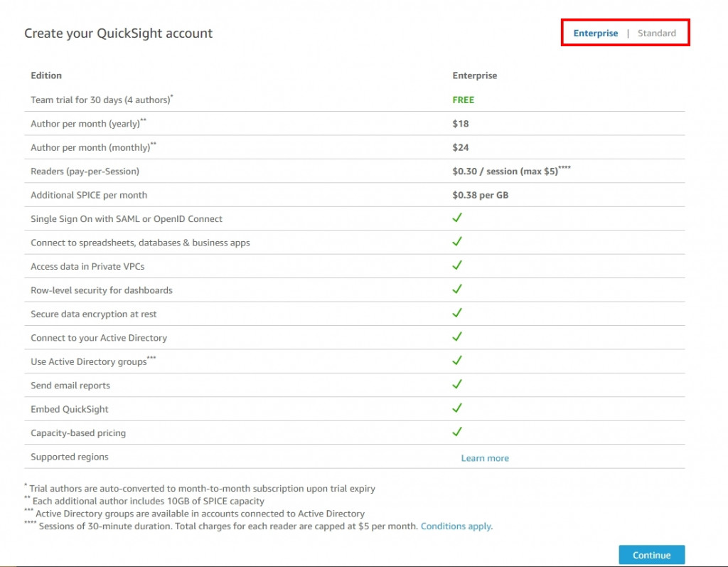This screenshot has height=567, width=728.
Task: Click the 'Connect to your Active Directory' label
Action: pos(98,338)
